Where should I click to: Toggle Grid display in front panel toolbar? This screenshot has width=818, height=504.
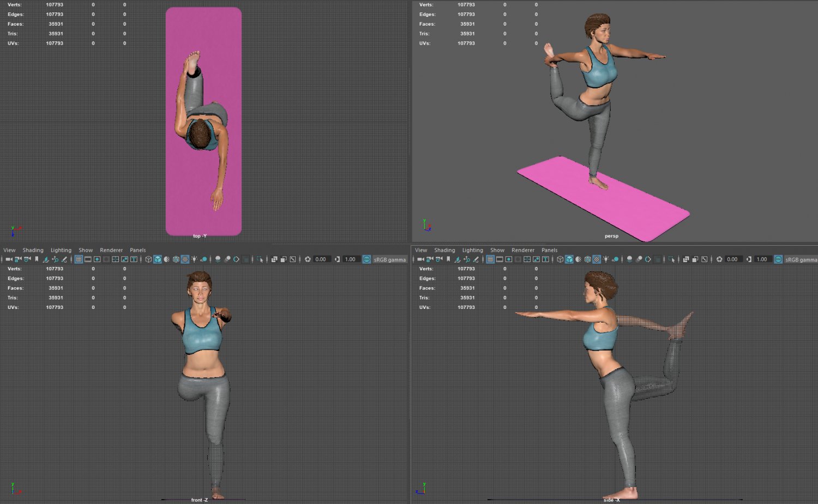pos(79,259)
